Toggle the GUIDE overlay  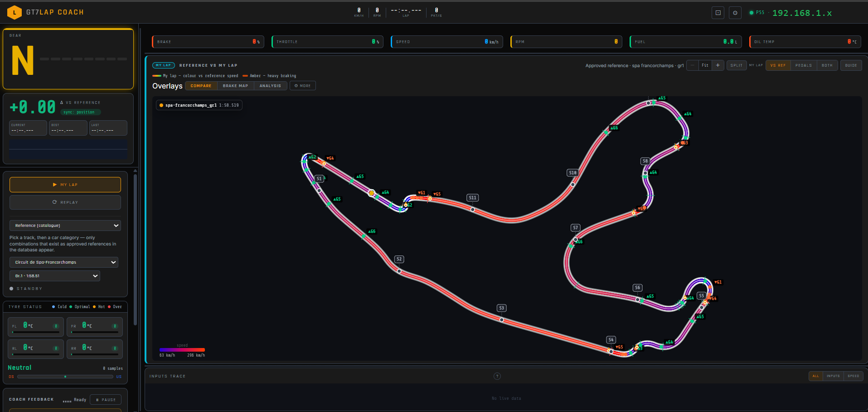[851, 65]
